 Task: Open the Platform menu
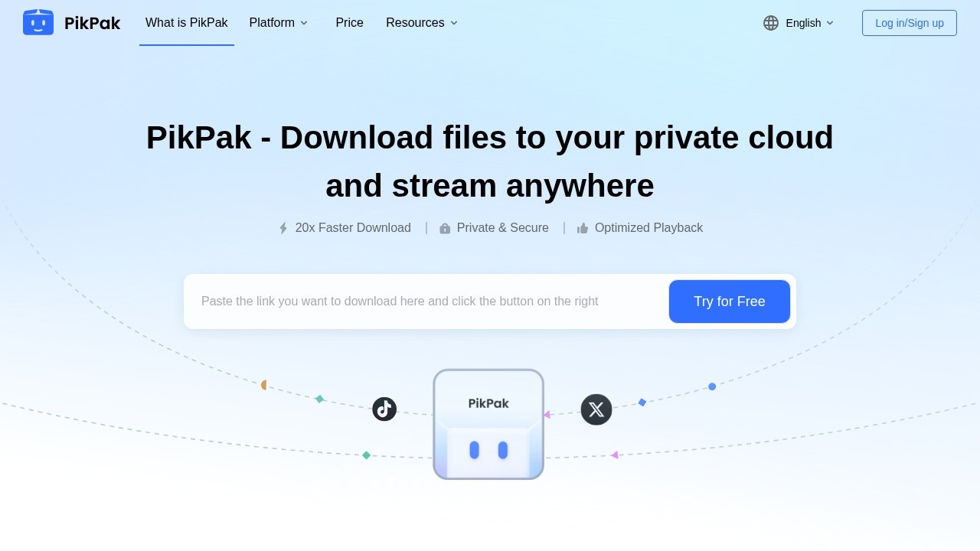272,23
